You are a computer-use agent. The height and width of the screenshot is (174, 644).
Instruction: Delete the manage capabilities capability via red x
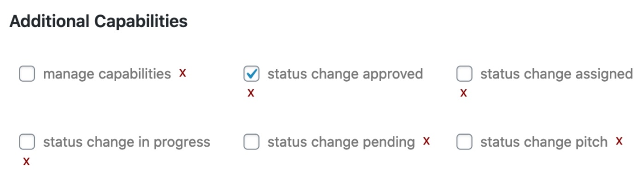[183, 73]
